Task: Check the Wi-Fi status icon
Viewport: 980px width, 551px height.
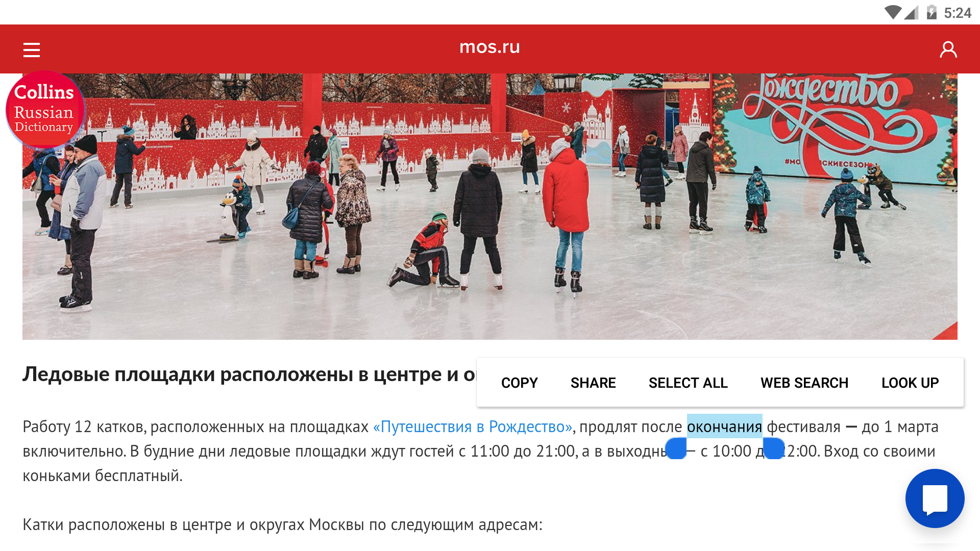Action: pos(893,12)
